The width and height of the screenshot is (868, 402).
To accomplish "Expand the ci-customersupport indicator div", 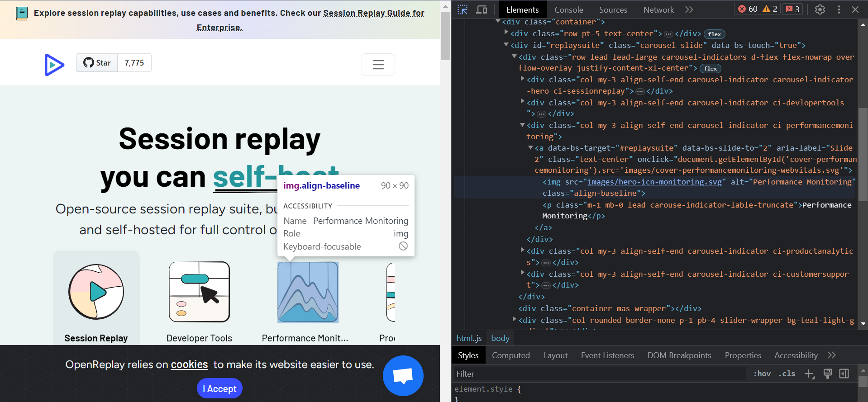I will tap(523, 273).
